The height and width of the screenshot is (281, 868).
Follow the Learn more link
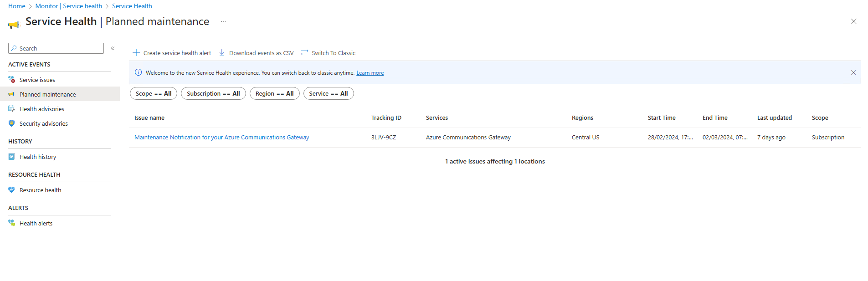(370, 73)
